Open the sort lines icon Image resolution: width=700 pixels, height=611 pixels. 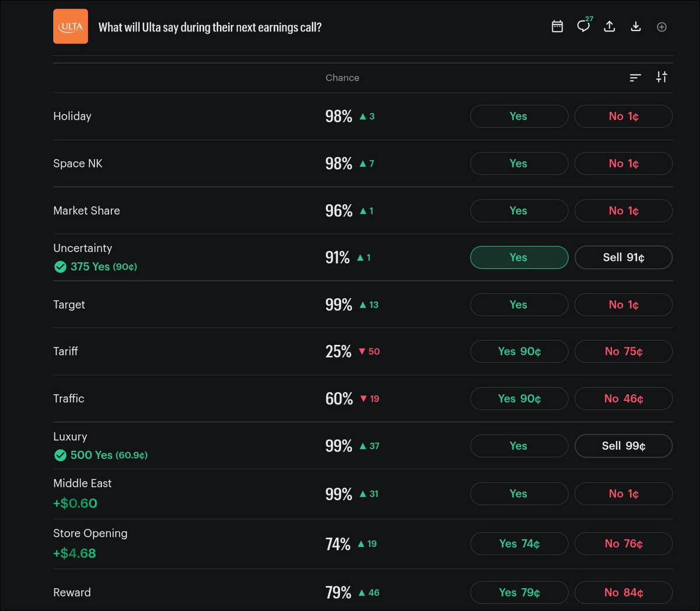(x=635, y=77)
